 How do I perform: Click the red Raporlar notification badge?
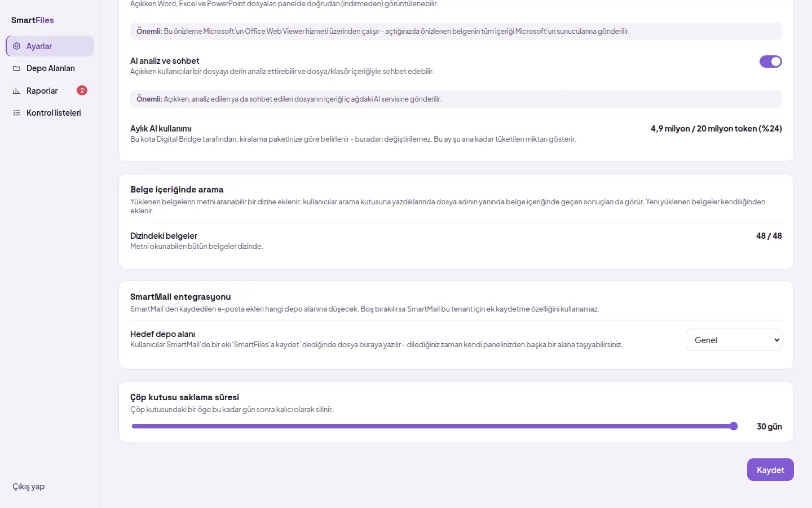82,90
